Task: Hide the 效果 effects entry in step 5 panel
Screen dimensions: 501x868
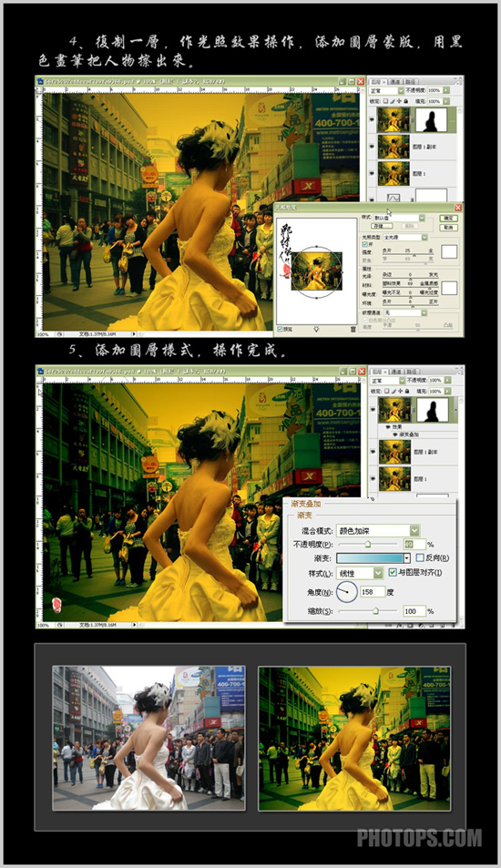Action: [388, 427]
